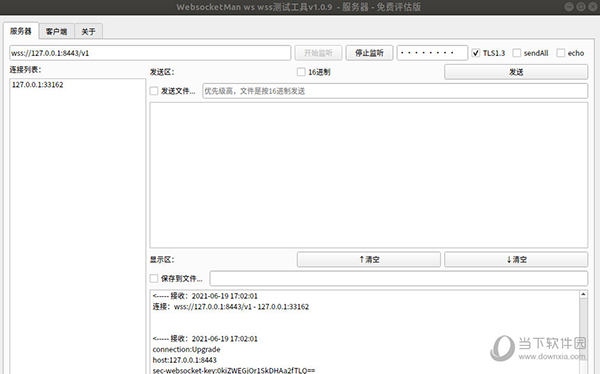600x374 pixels.
Task: Enable the echo checkbox
Action: (561, 53)
